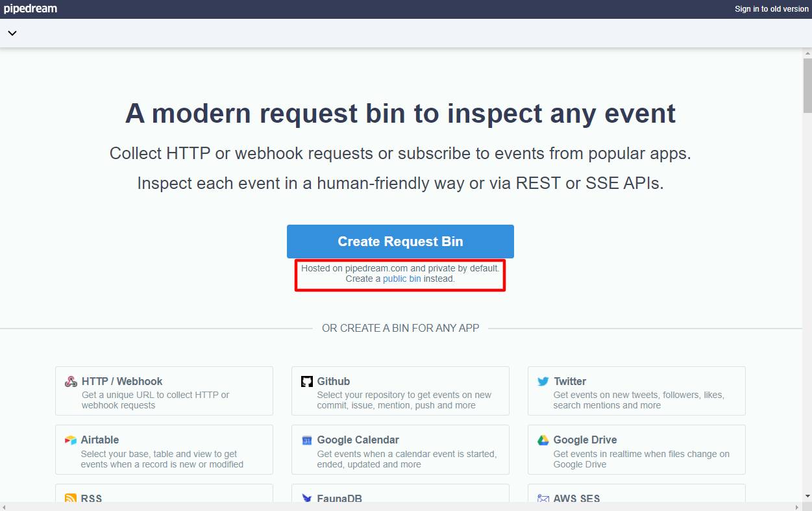Click the Github logo icon
The width and height of the screenshot is (812, 511).
pyautogui.click(x=307, y=382)
